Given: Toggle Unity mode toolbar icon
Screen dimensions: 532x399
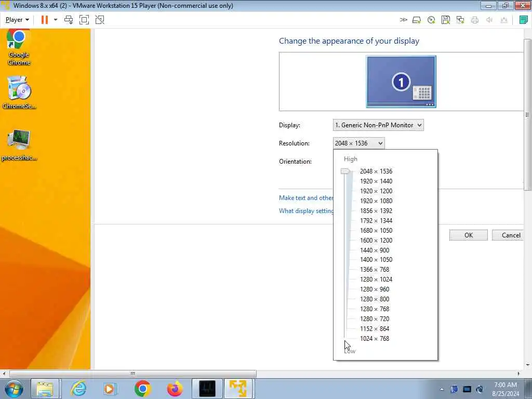Looking at the screenshot, I should pos(100,20).
